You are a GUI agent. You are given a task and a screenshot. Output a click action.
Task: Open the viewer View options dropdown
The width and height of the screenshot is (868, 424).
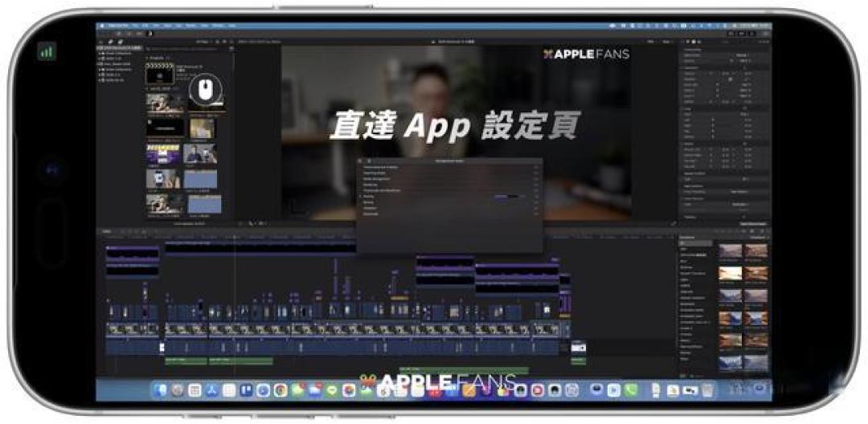668,42
